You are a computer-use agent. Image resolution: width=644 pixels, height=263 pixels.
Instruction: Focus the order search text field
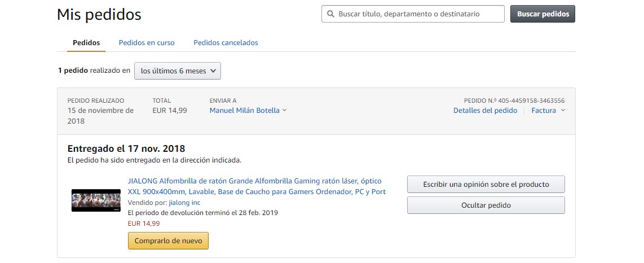click(417, 14)
